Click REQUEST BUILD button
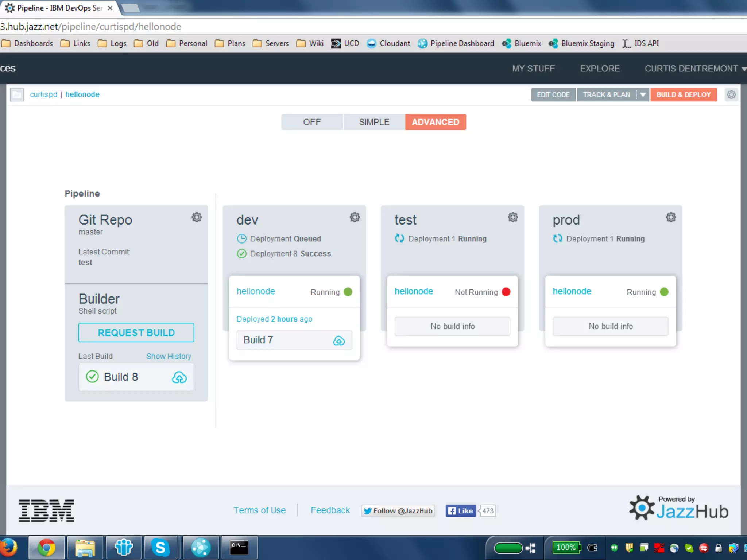 coord(136,332)
